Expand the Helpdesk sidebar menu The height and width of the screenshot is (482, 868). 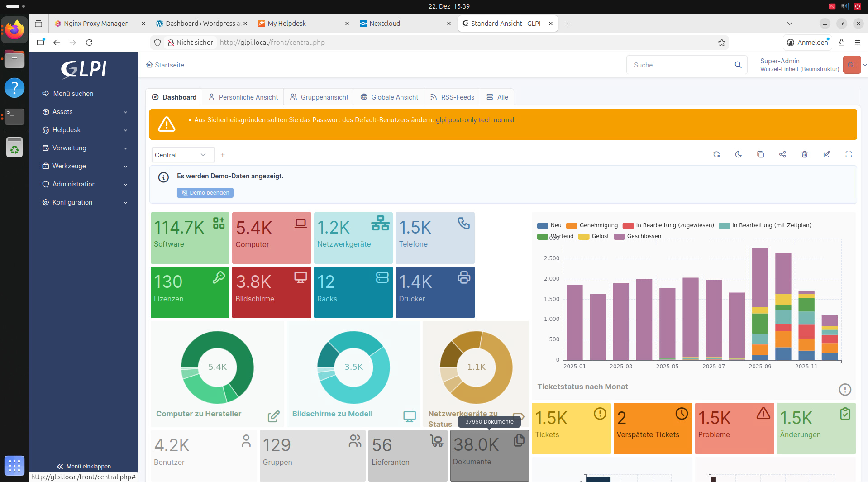(x=84, y=130)
